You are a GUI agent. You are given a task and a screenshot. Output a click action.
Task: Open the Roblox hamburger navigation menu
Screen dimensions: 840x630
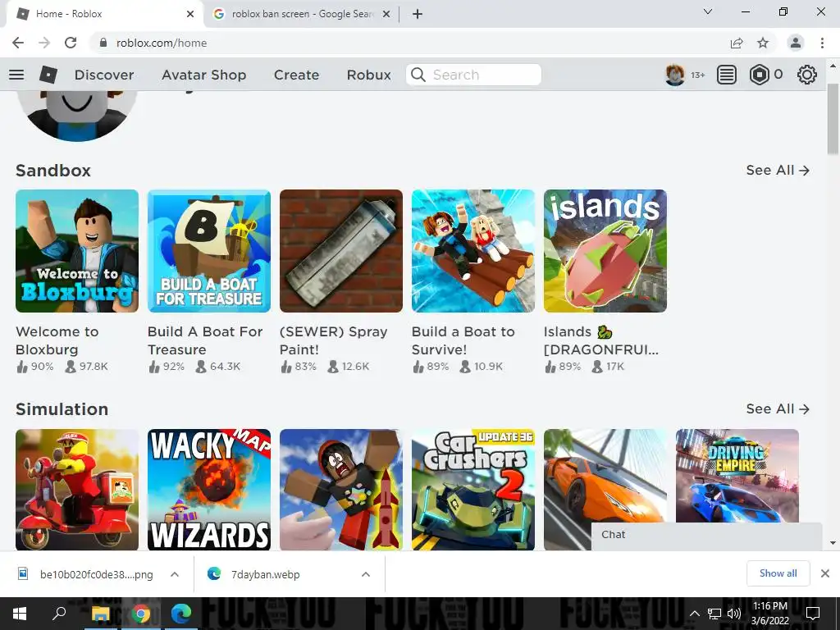(x=16, y=75)
